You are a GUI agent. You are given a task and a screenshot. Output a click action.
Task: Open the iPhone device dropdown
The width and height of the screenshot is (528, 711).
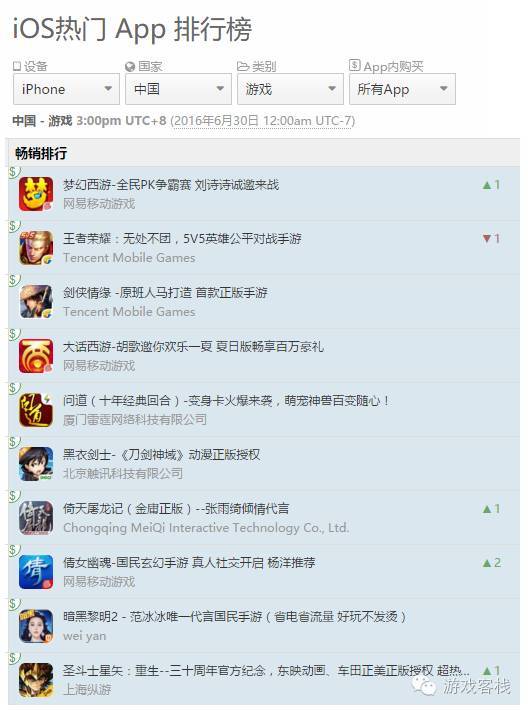[66, 89]
